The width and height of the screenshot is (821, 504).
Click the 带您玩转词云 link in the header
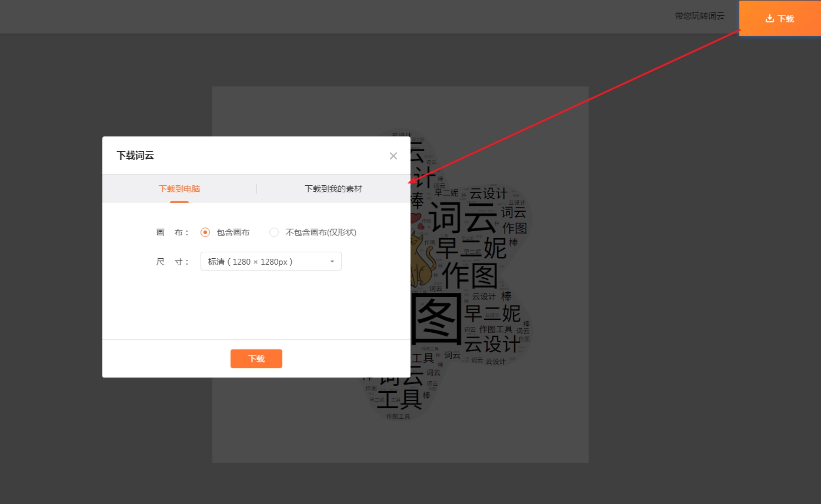(699, 17)
